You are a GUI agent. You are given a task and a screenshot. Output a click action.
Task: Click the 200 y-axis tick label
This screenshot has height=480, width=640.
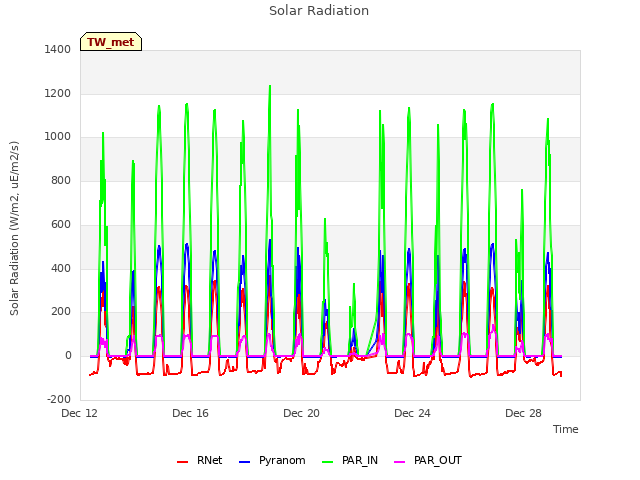coord(61,311)
